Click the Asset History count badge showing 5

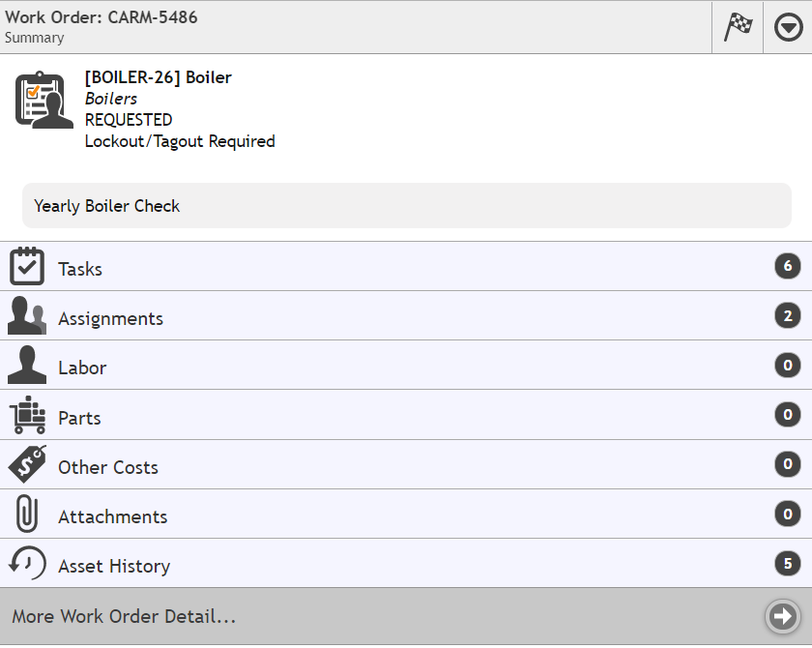[788, 563]
